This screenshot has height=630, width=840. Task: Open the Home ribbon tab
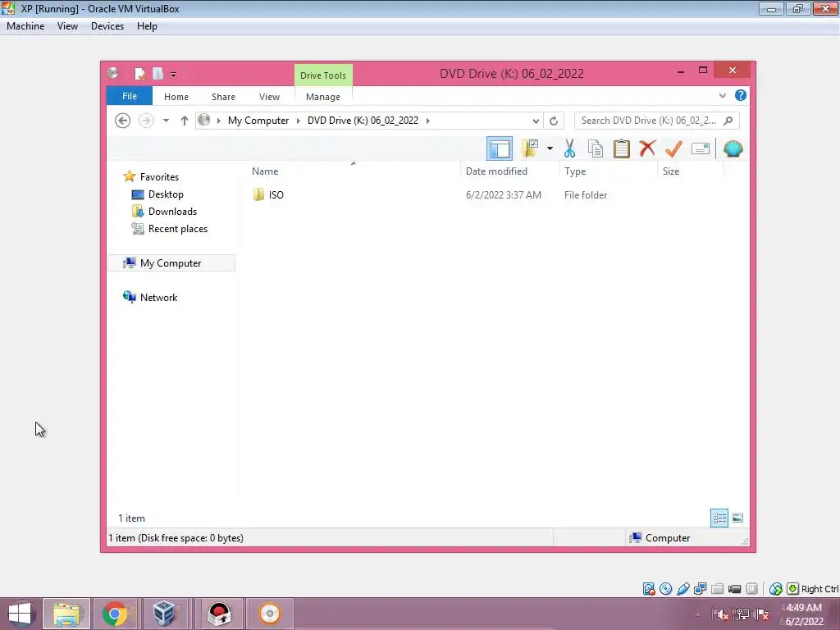click(x=176, y=97)
